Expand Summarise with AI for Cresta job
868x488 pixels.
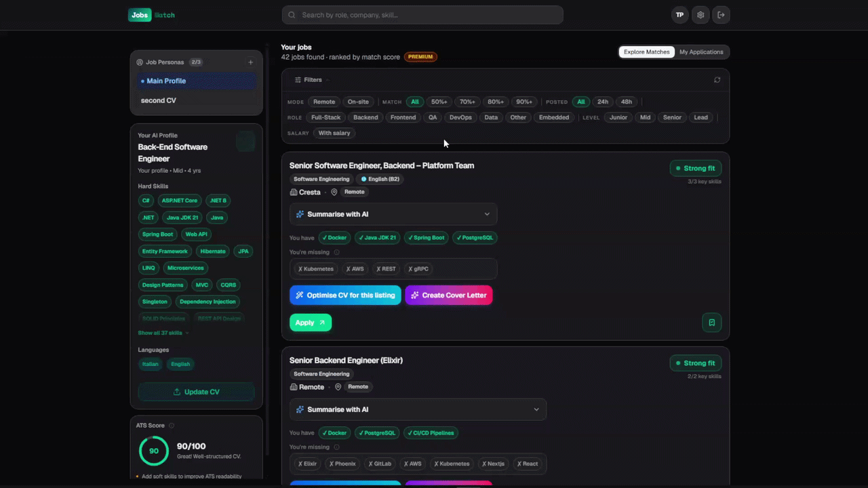coord(393,214)
